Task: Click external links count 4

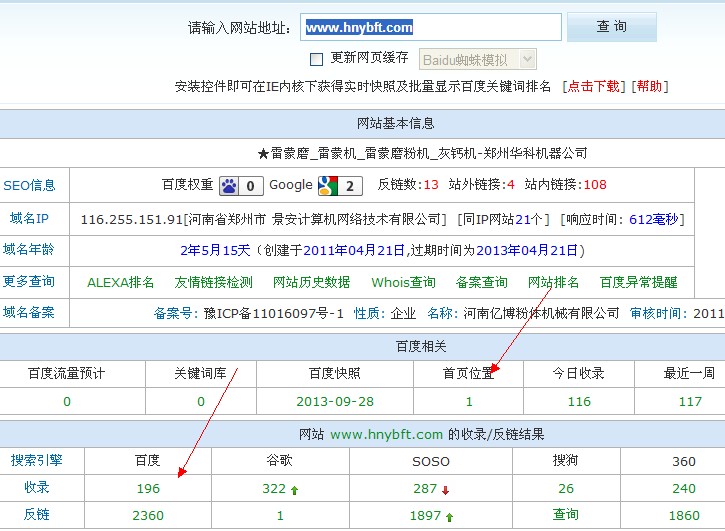Action: 510,185
